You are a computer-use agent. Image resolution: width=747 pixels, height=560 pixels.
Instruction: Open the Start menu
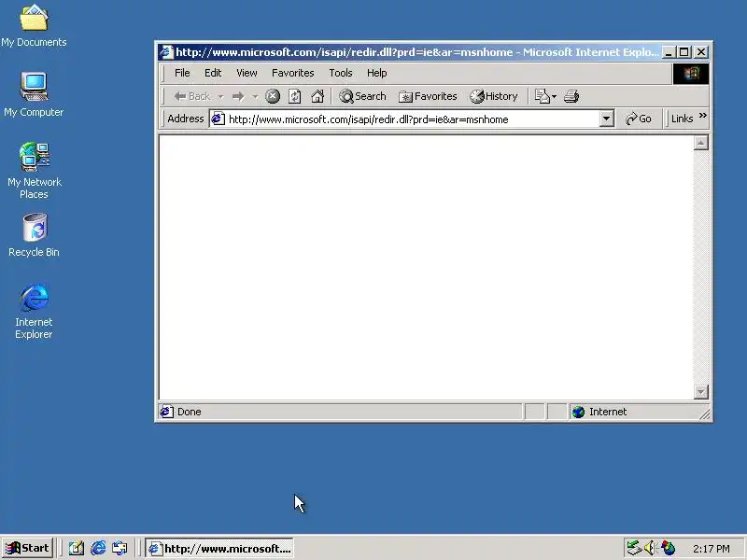tap(27, 548)
